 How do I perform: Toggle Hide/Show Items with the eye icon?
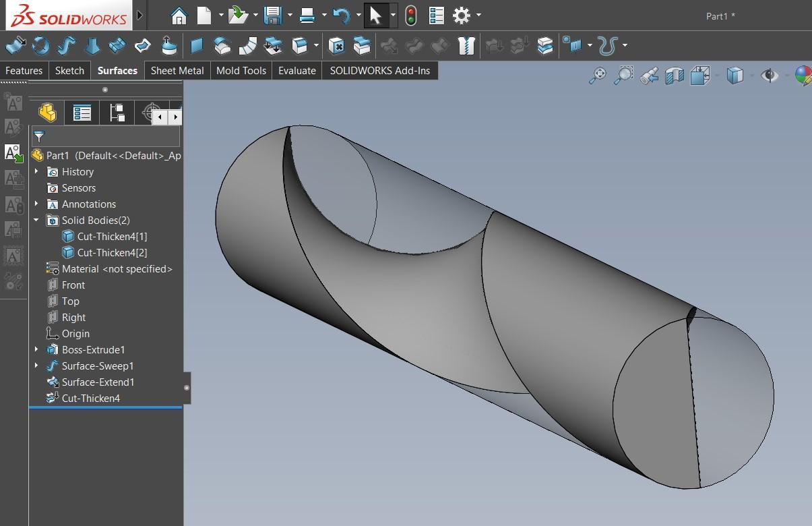click(770, 76)
